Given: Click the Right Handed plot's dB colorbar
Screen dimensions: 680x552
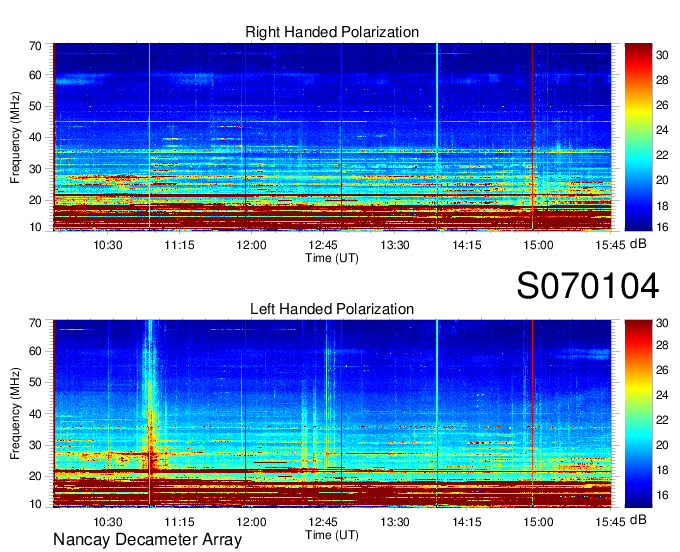Looking at the screenshot, I should click(638, 137).
